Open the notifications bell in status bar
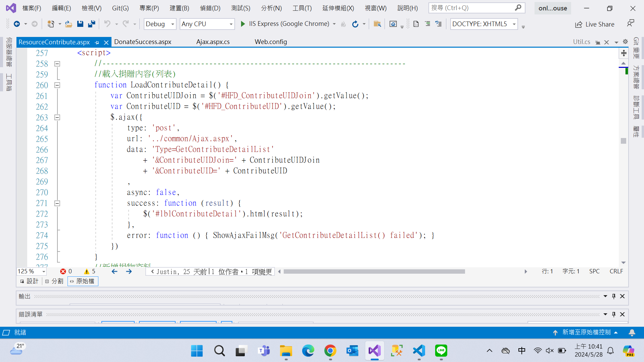 pyautogui.click(x=632, y=332)
